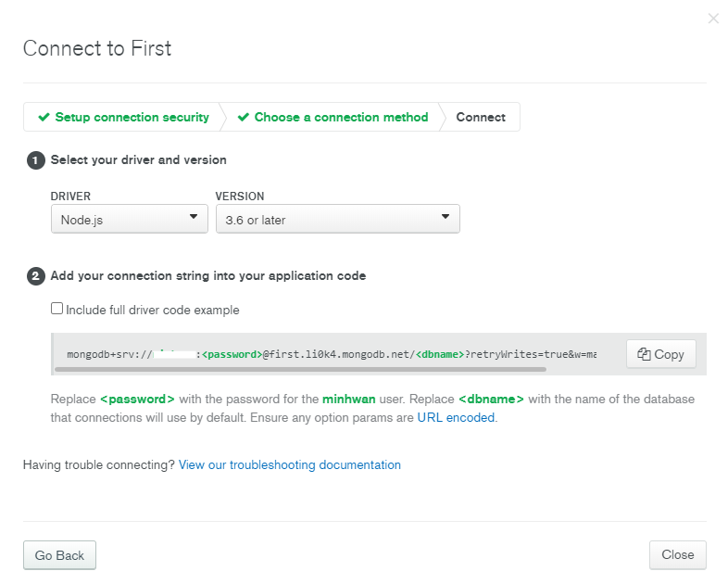Close the dialog with the X icon
The image size is (728, 584).
[x=712, y=19]
